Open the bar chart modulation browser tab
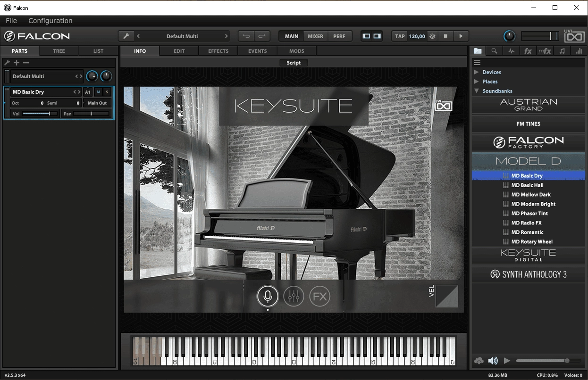The height and width of the screenshot is (380, 588). 579,51
